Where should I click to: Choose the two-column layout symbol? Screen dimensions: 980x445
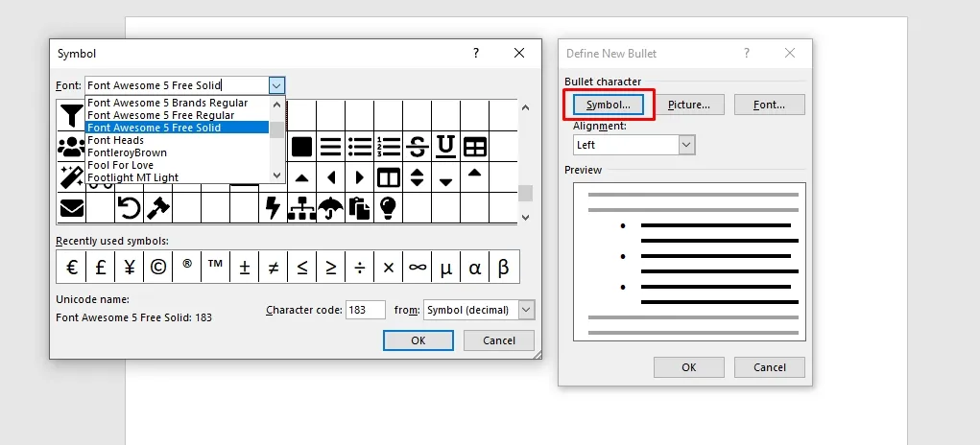pos(388,177)
